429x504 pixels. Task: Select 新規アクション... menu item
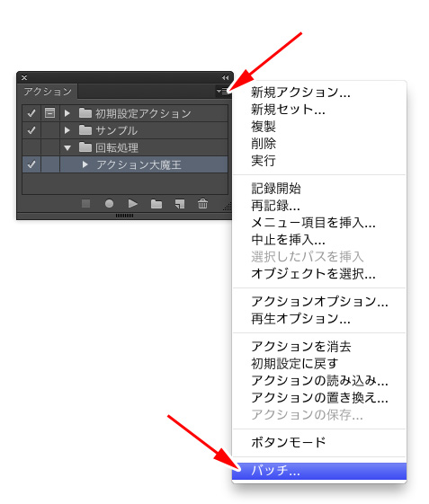click(x=300, y=93)
